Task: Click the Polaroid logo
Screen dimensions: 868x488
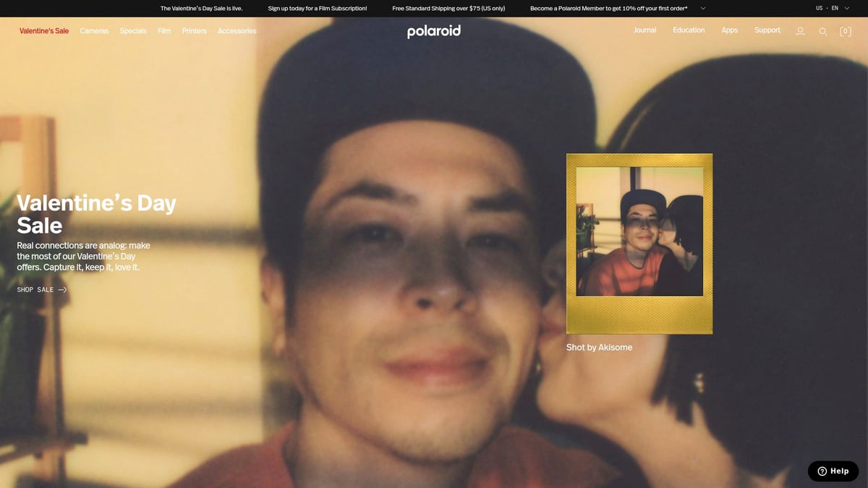Action: (x=433, y=31)
